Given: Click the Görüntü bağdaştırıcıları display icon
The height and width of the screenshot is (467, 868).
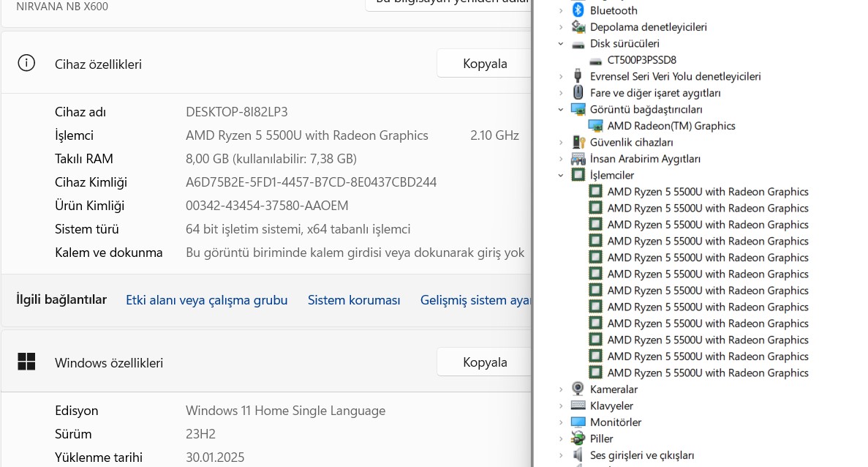Looking at the screenshot, I should pyautogui.click(x=578, y=109).
